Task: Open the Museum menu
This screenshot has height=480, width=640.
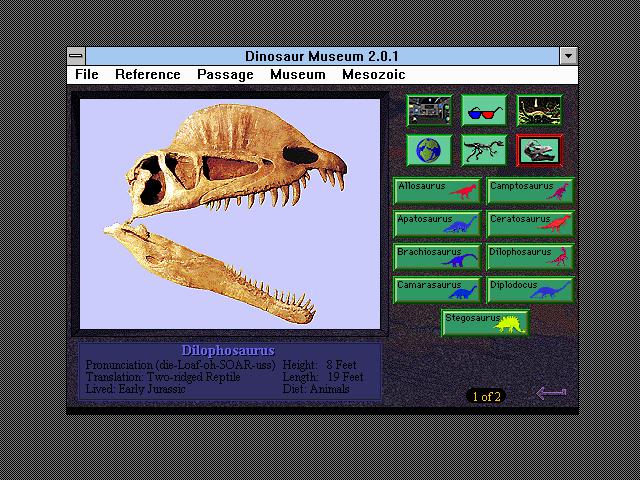Action: [x=298, y=75]
